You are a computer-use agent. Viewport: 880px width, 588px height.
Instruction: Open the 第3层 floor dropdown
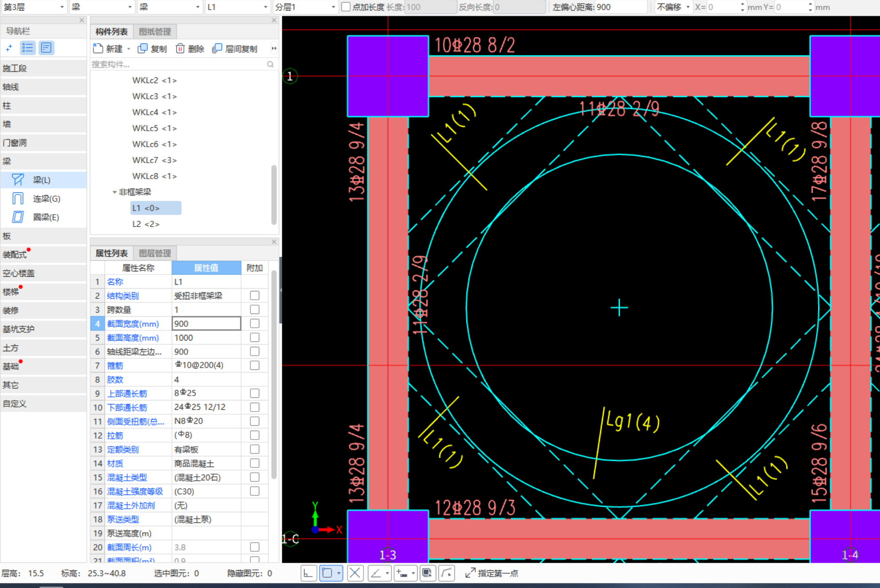(x=34, y=7)
